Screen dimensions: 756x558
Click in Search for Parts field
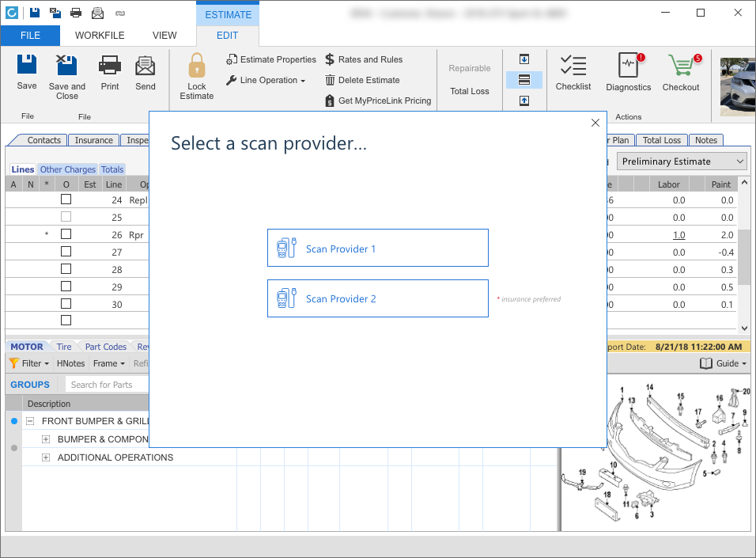[107, 385]
